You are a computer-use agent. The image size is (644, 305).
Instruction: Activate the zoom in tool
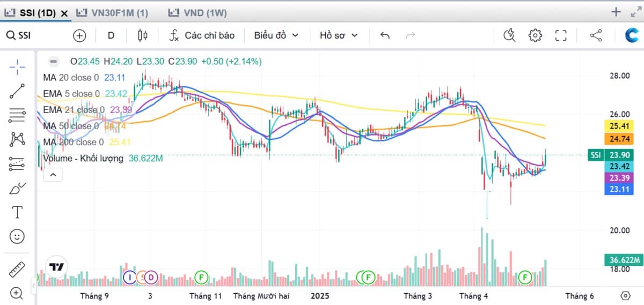[17, 293]
